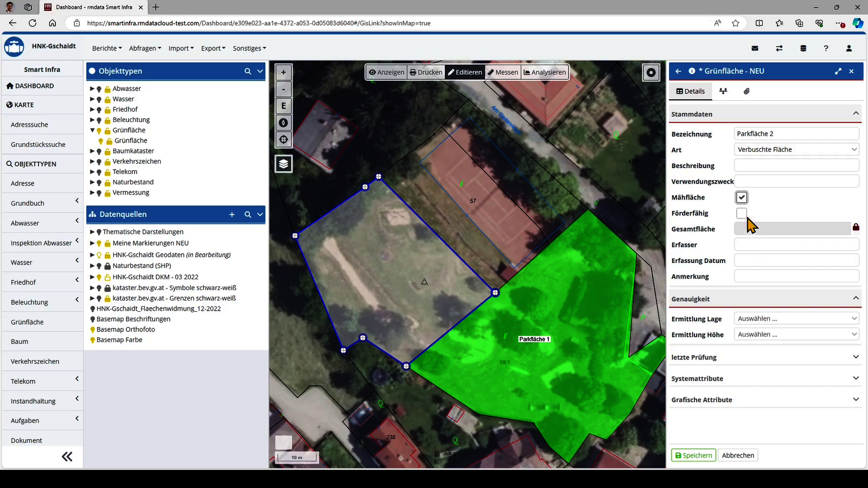This screenshot has width=868, height=488.
Task: Click the Abbrechen button
Action: [738, 455]
